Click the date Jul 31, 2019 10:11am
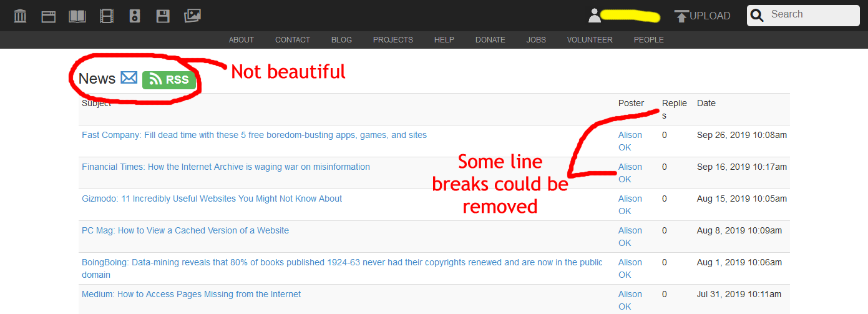 point(739,294)
